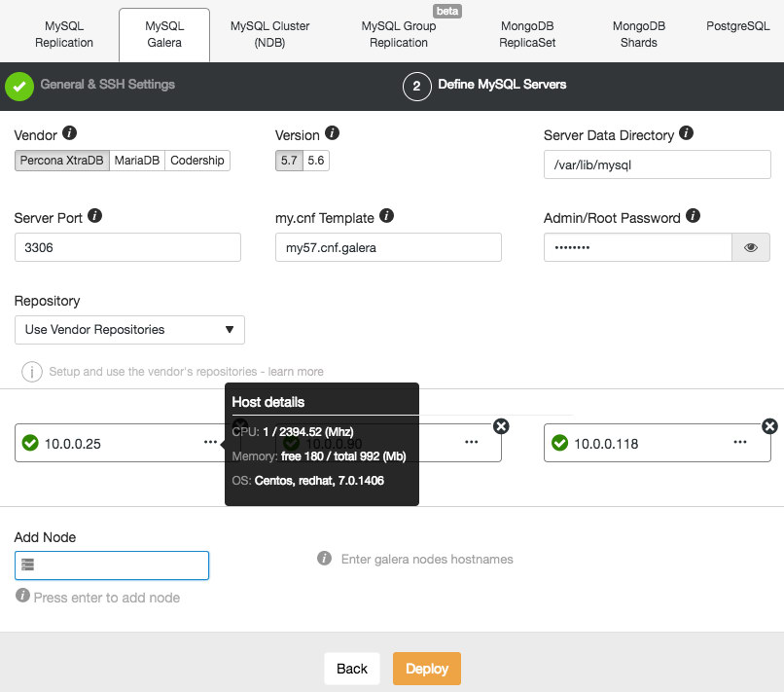Remove node 10.0.0.118 with X icon
Screen dimensions: 784x692
pyautogui.click(x=769, y=426)
